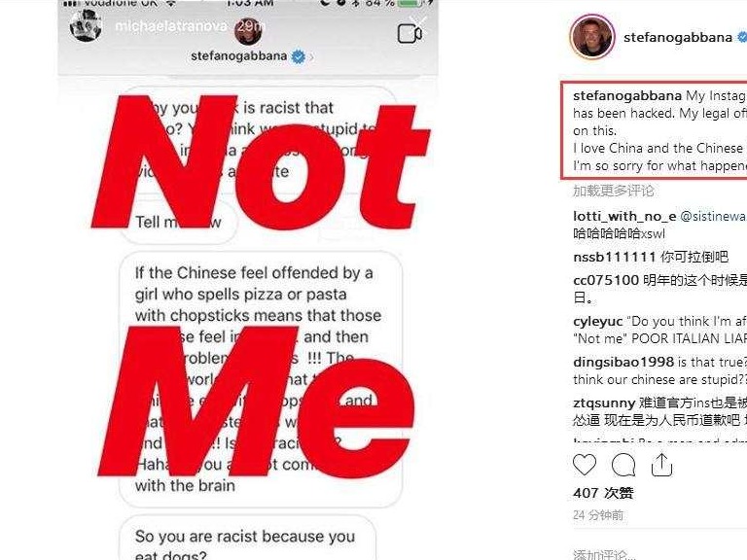View the list of 407 likes
The height and width of the screenshot is (560, 747).
tap(603, 493)
